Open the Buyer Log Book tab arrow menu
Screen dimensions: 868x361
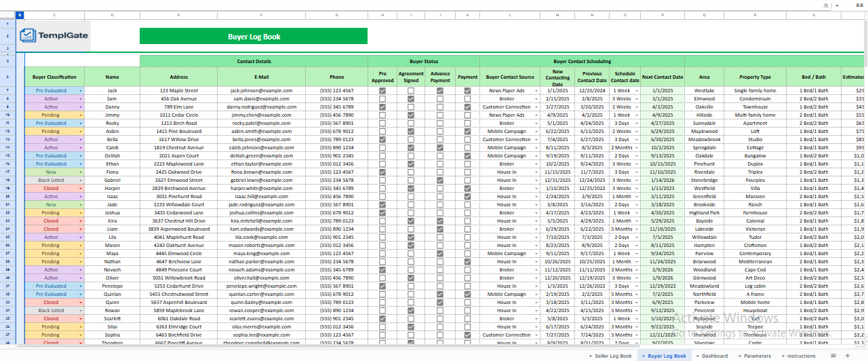[643, 356]
